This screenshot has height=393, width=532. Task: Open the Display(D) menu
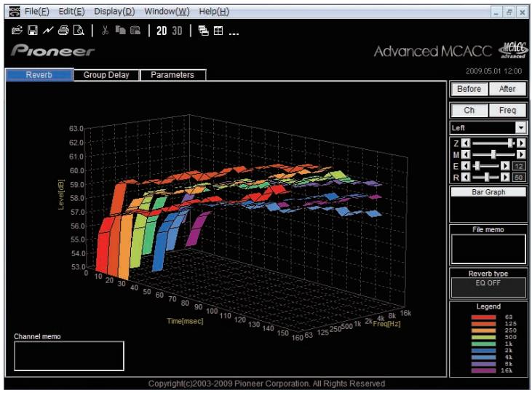(114, 12)
